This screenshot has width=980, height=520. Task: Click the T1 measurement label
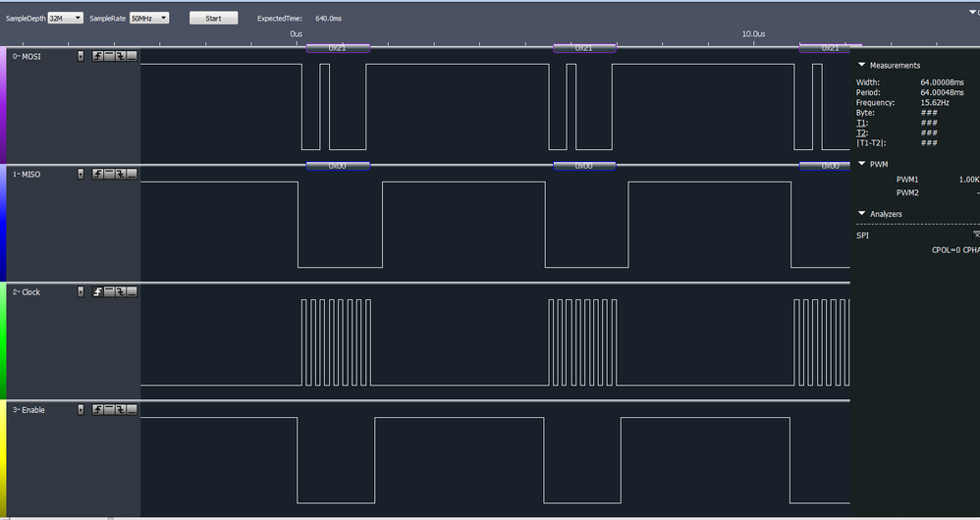(862, 123)
